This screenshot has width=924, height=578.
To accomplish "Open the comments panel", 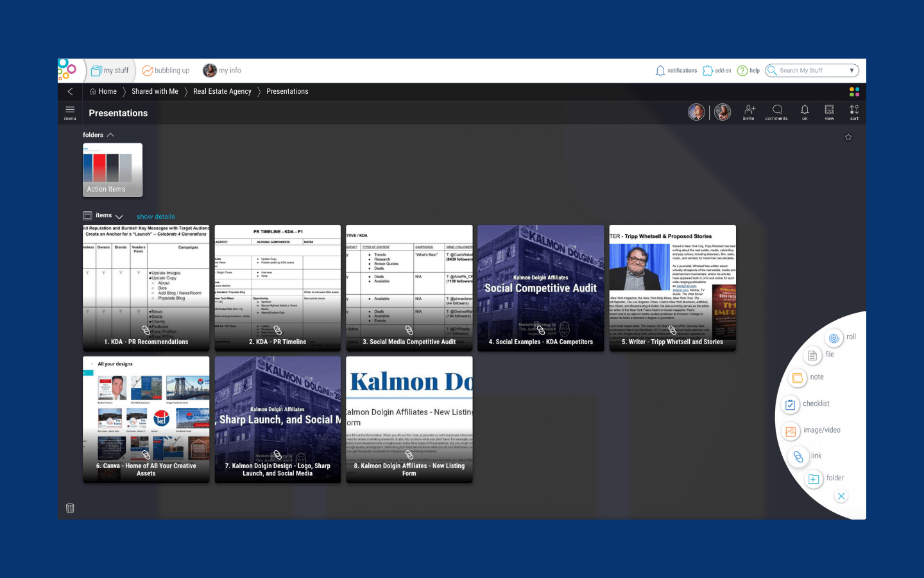I will [776, 112].
